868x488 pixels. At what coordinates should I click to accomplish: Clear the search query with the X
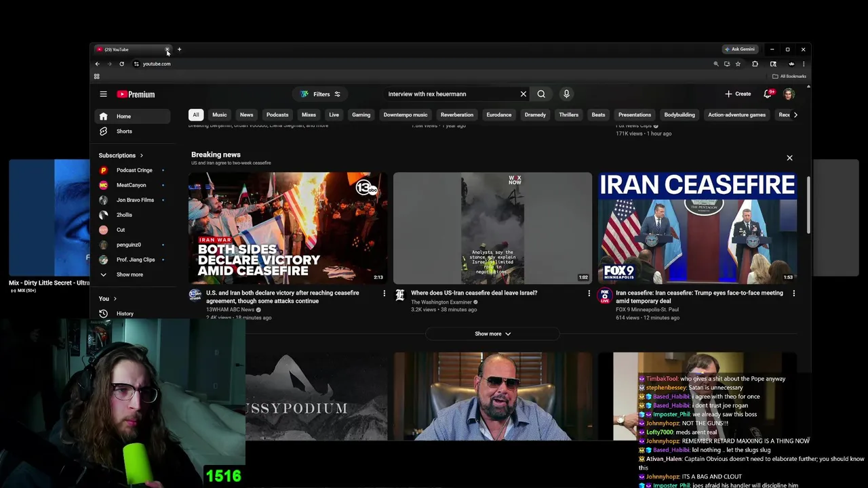[x=524, y=94]
